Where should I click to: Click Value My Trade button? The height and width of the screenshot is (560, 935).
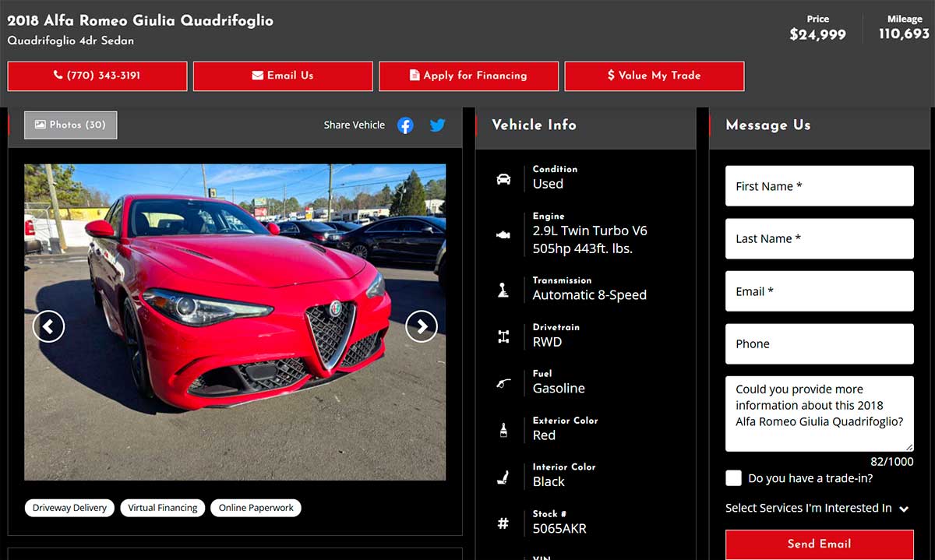[654, 76]
